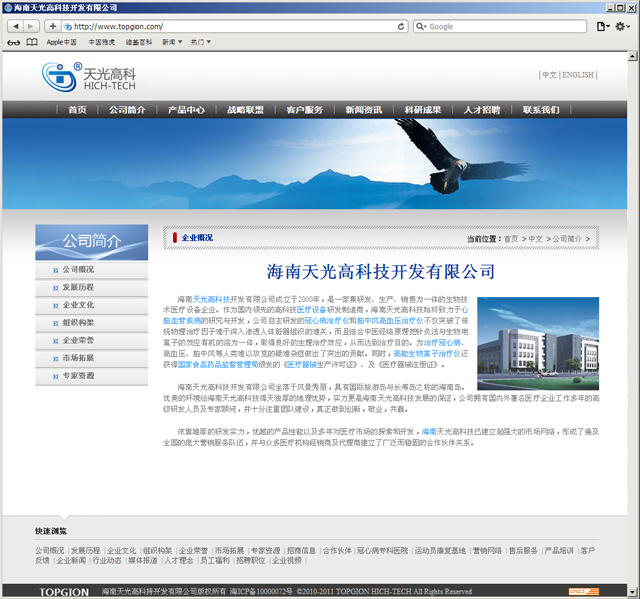Open the page menu icon in toolbar
Image resolution: width=640 pixels, height=599 pixels.
[603, 26]
